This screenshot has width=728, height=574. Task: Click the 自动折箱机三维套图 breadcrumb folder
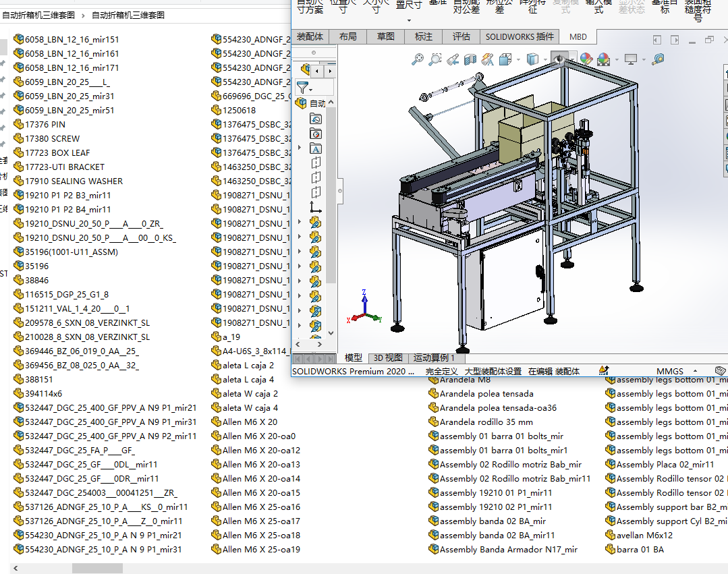tap(128, 15)
